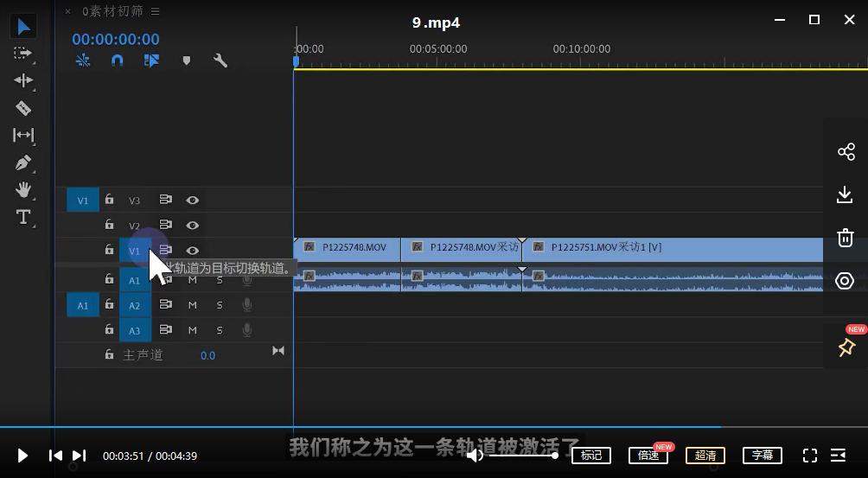
Task: Select the Type tool
Action: coord(23,217)
